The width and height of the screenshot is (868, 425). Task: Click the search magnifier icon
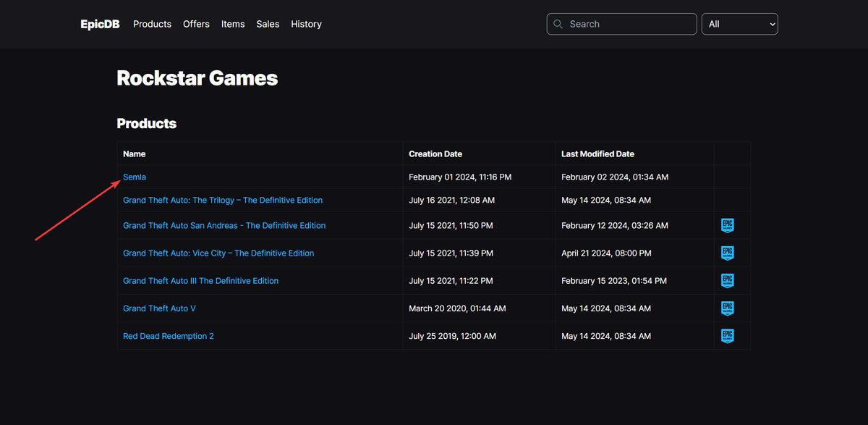(558, 24)
